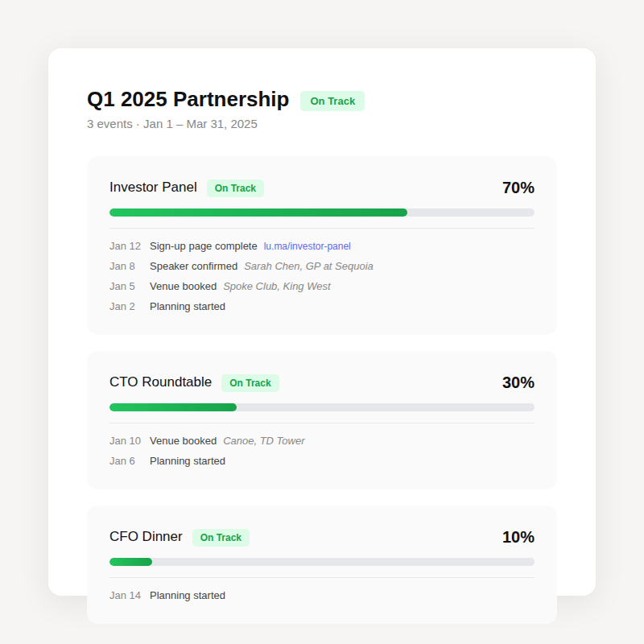Image resolution: width=644 pixels, height=644 pixels.
Task: Select the Sign-up page complete entry
Action: tap(203, 246)
